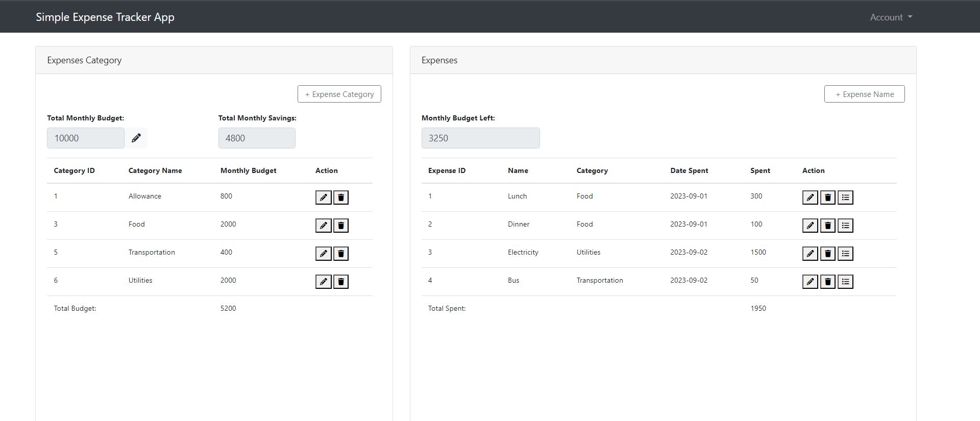Screen dimensions: 980x421
Task: Click the Allowance budget value 800
Action: pos(226,196)
